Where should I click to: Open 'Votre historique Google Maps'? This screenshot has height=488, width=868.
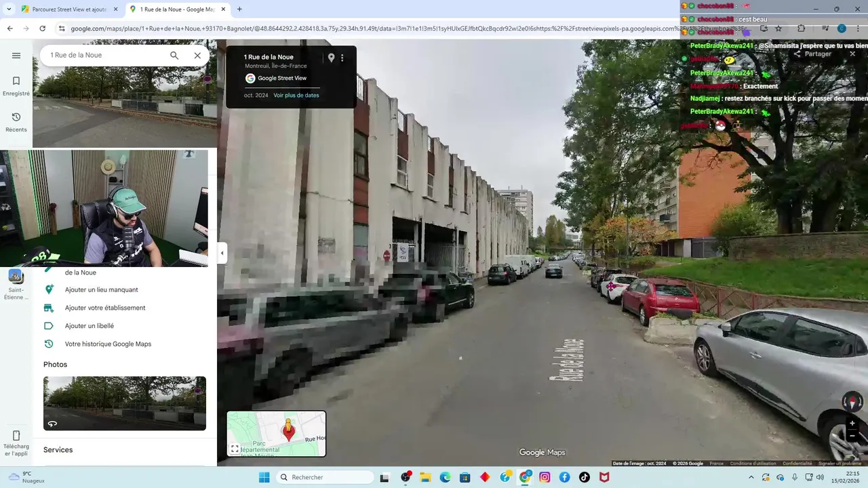108,344
